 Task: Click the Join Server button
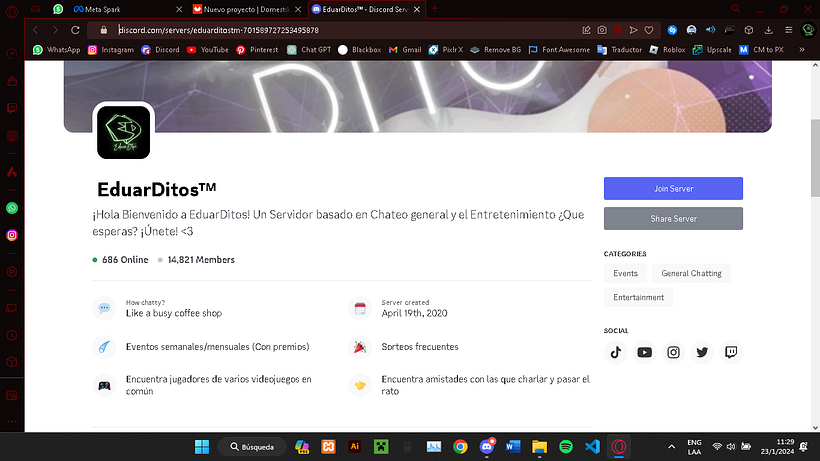673,189
